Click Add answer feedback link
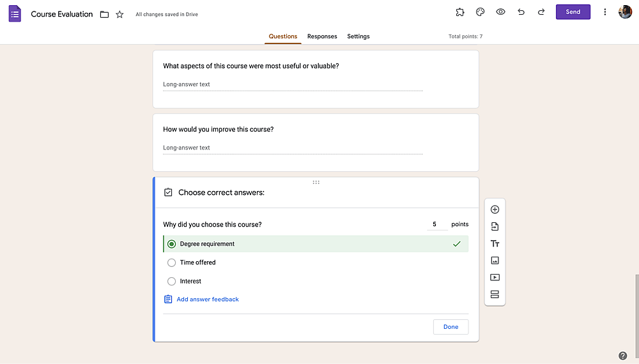The image size is (639, 364). (x=208, y=300)
